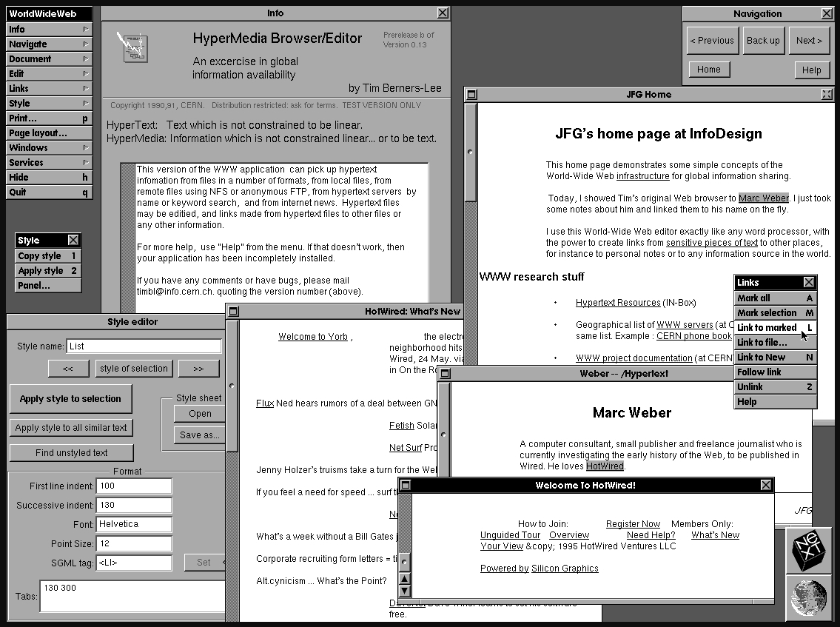Miniaturize the Weber -- /Hypertext window
Image resolution: width=840 pixels, height=627 pixels.
coord(446,374)
